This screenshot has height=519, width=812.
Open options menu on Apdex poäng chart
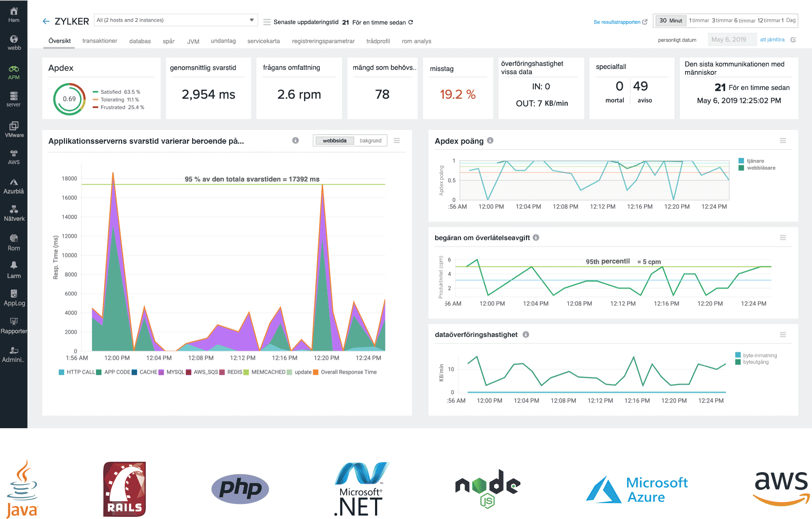point(783,141)
